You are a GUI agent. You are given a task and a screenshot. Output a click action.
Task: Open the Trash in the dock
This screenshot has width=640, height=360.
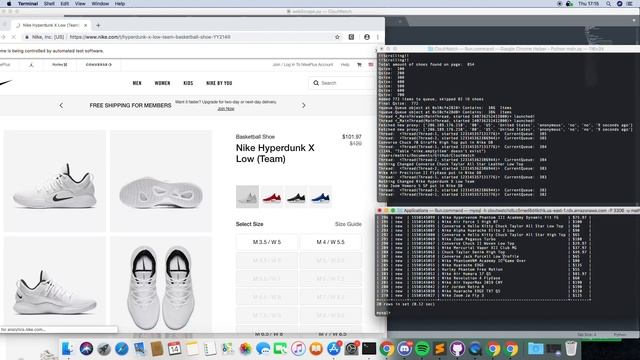tap(571, 349)
